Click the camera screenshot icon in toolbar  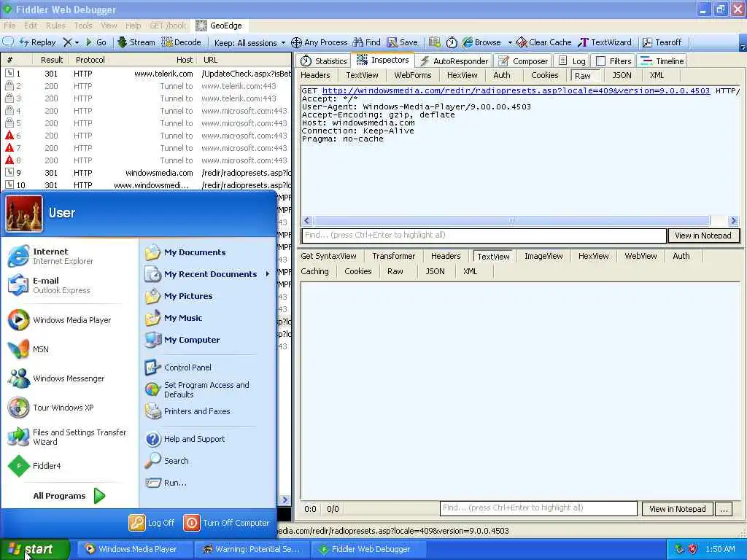(x=434, y=42)
